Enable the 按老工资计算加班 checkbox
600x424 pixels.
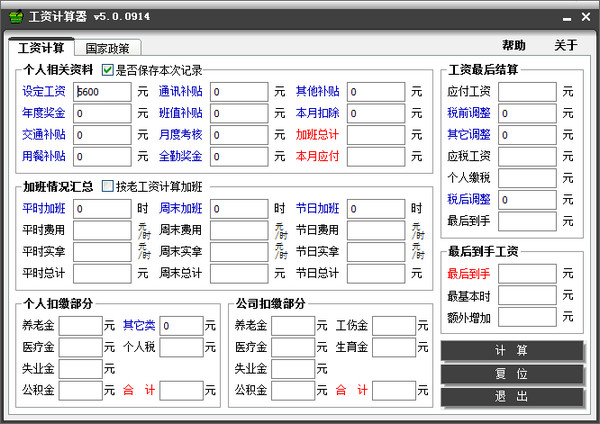(x=108, y=186)
